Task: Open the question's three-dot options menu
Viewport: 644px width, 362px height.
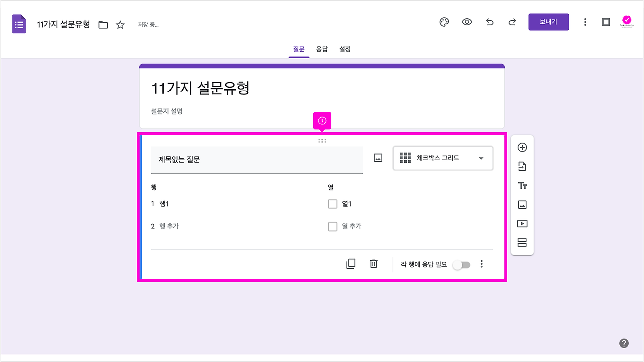Action: coord(481,263)
